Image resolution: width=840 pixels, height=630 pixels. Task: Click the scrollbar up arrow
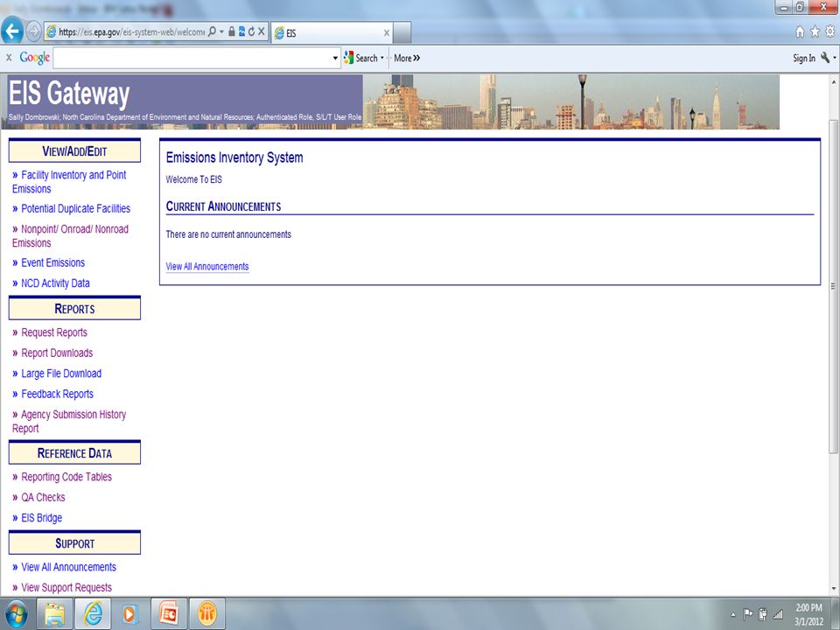834,82
